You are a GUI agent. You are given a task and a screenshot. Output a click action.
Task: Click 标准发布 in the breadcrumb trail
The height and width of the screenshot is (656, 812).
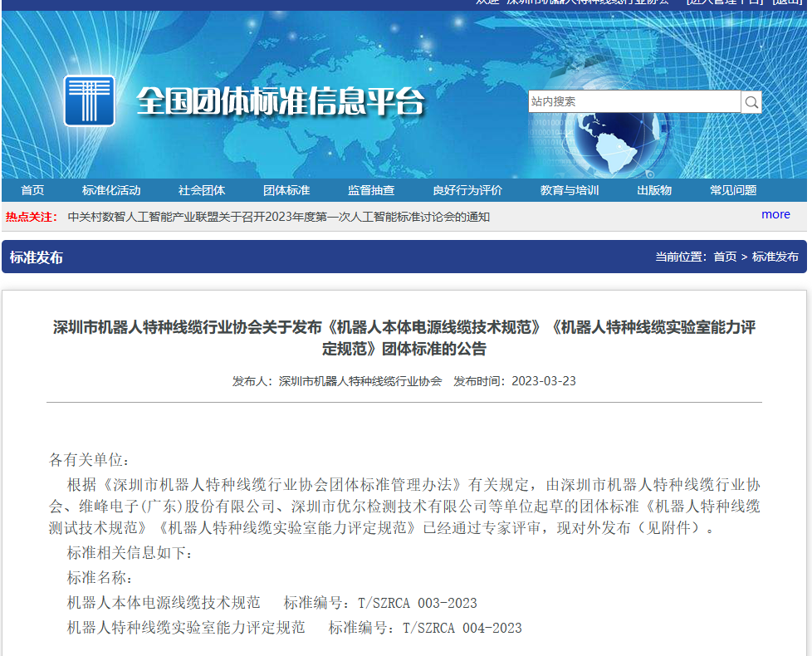[775, 257]
